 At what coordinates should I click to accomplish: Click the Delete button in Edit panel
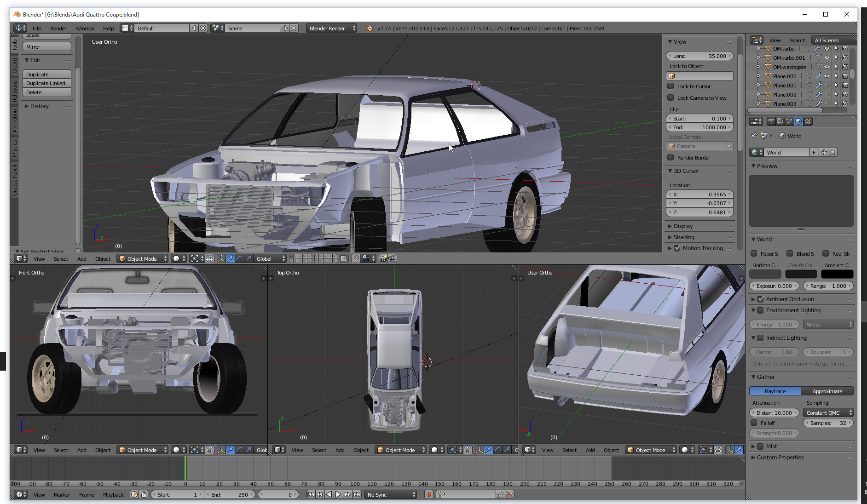[x=48, y=92]
